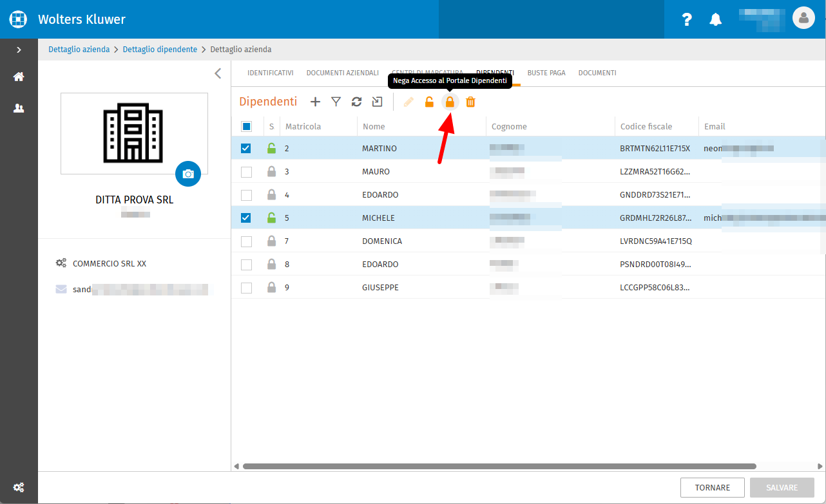Export the Dipendenti list
Image resolution: width=826 pixels, height=504 pixels.
point(377,102)
